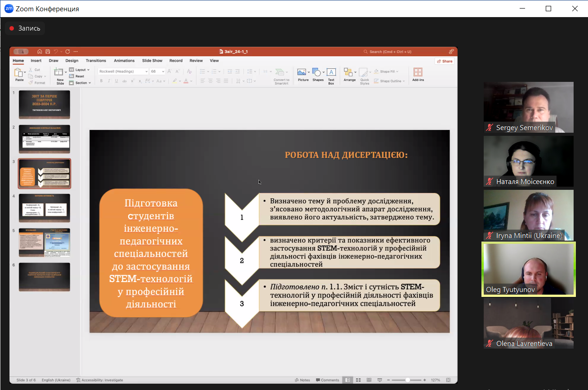Switch to the Animations tab
588x390 pixels.
click(x=124, y=61)
